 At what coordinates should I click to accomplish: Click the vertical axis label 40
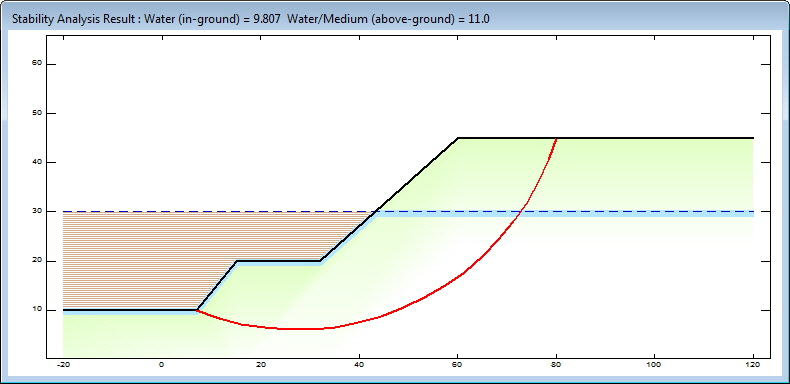[36, 162]
